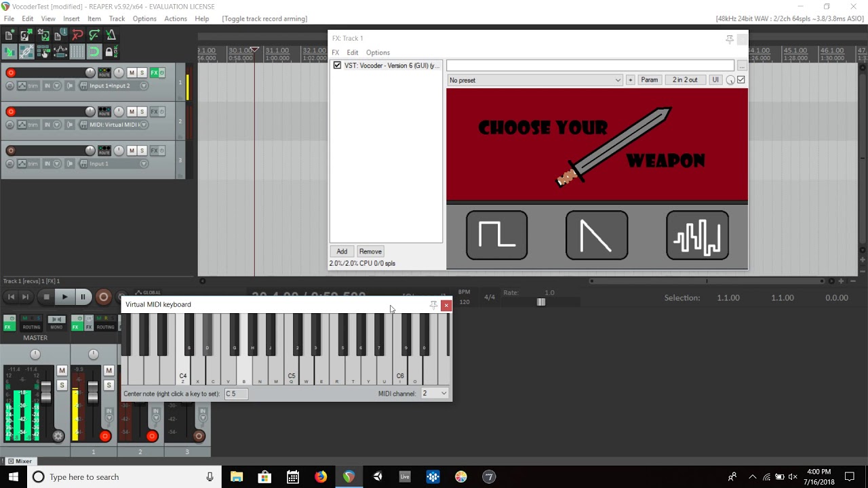
Task: Open FX chain for track 2
Action: pos(154,111)
